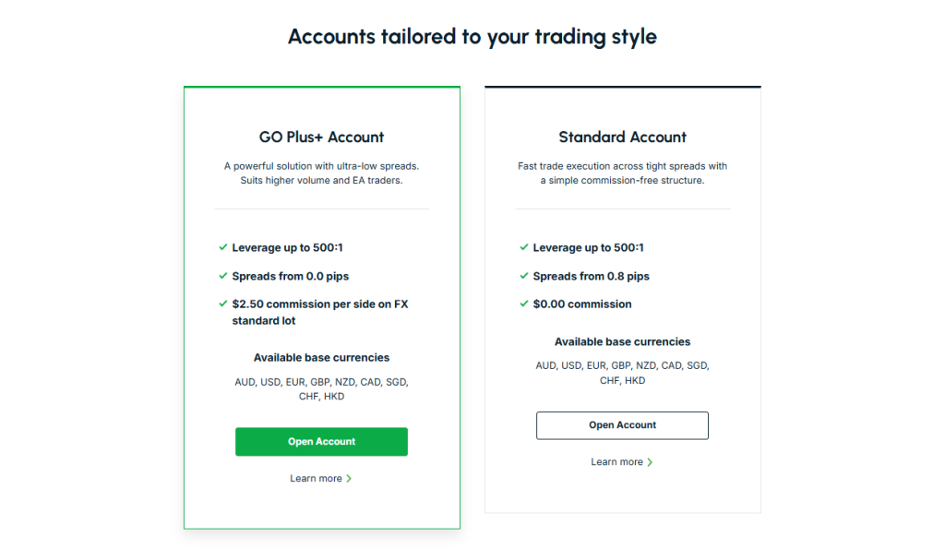
Task: Click the green arrow beside GO Plus+ Learn more
Action: 350,478
